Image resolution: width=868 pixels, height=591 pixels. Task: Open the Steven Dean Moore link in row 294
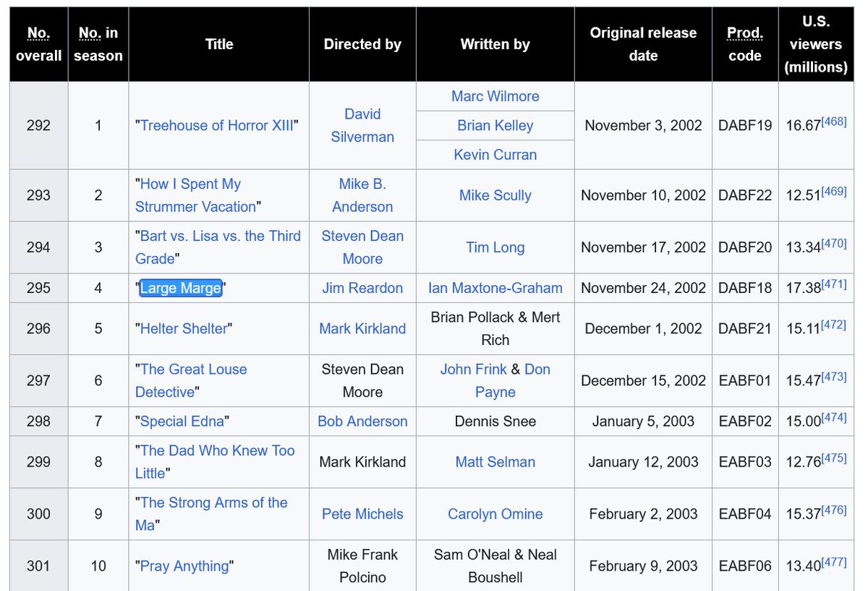362,247
